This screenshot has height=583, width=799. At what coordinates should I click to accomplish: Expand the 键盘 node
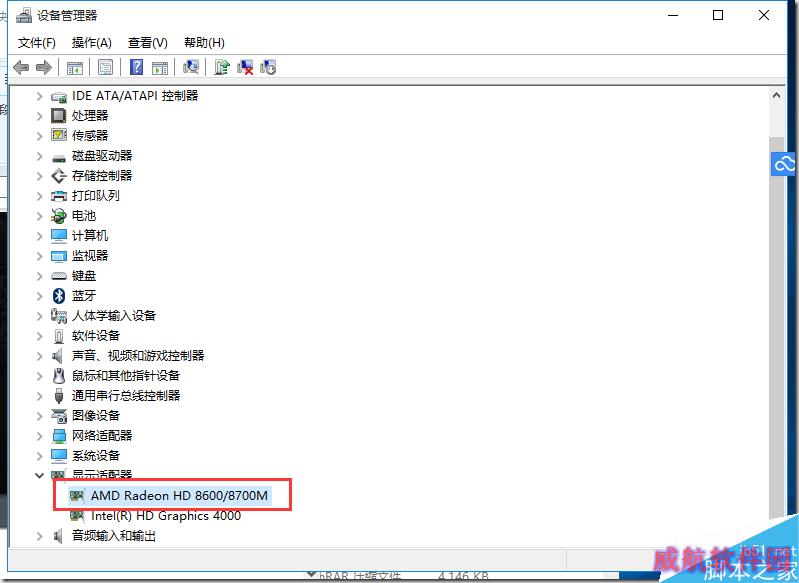point(39,276)
